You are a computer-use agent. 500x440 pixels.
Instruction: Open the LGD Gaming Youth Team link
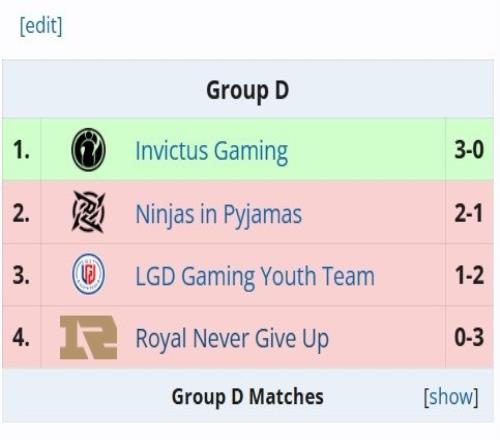pos(255,277)
